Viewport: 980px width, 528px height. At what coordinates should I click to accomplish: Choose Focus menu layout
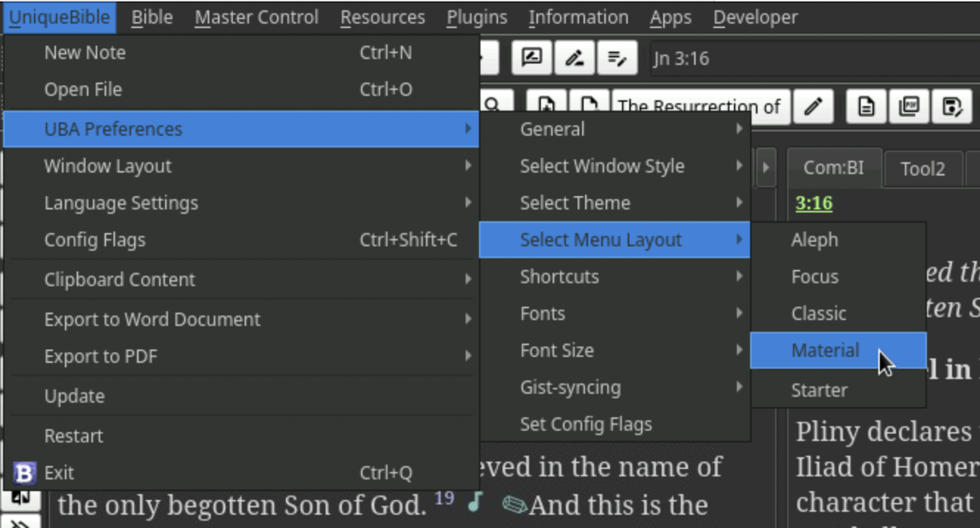click(x=839, y=277)
